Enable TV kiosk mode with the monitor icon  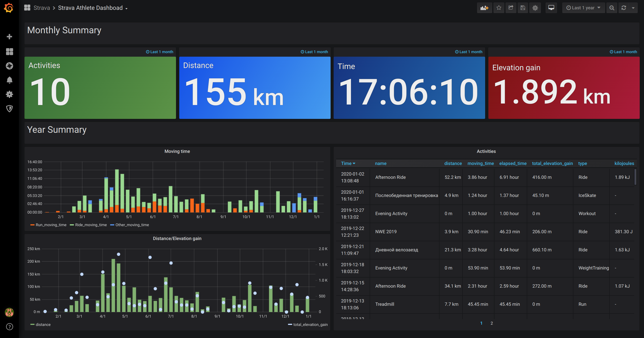pos(551,8)
